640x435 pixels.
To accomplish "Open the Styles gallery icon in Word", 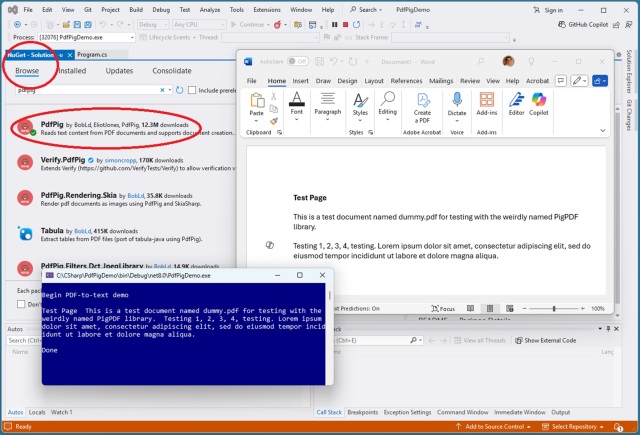I will (x=360, y=100).
